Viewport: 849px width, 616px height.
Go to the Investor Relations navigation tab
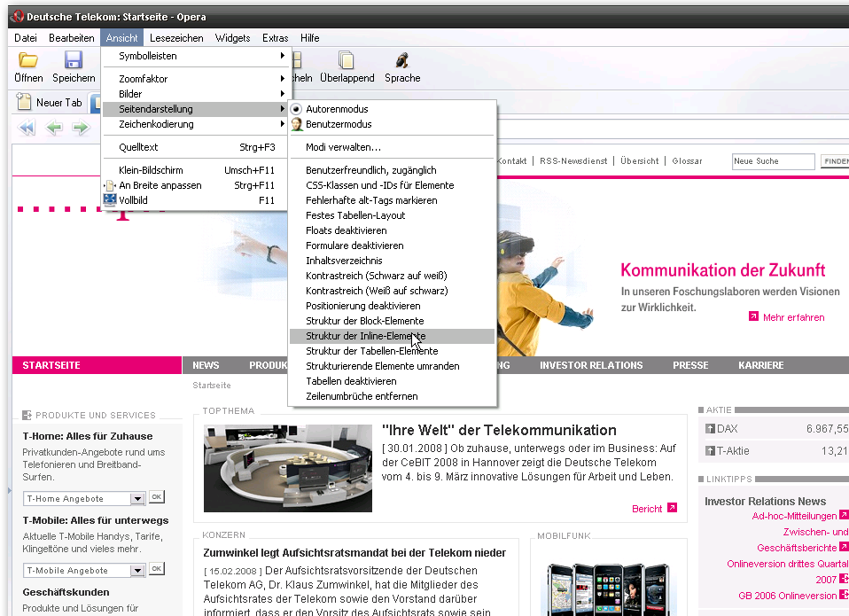tap(591, 365)
